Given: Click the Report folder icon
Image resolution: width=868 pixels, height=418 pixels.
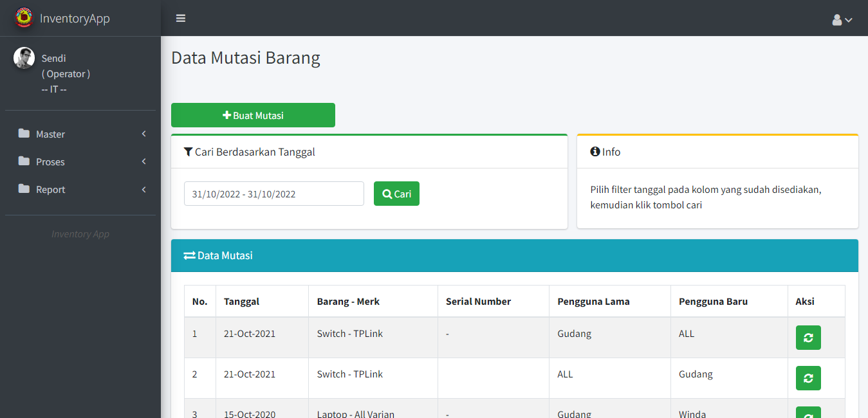Looking at the screenshot, I should point(24,189).
